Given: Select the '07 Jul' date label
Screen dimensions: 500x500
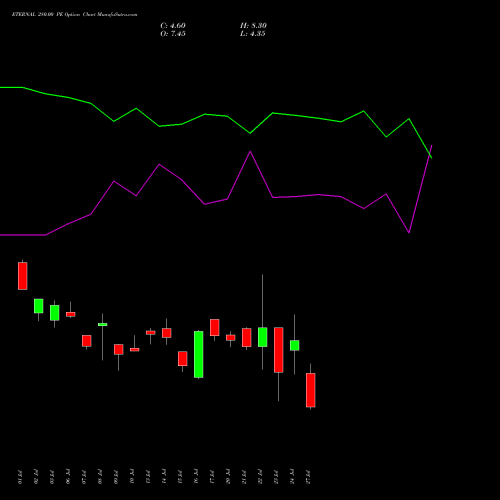Looking at the screenshot, I should coord(84,477).
